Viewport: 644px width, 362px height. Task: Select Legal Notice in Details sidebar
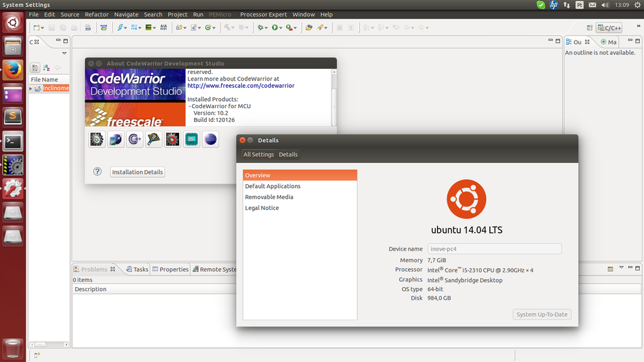[300, 207]
